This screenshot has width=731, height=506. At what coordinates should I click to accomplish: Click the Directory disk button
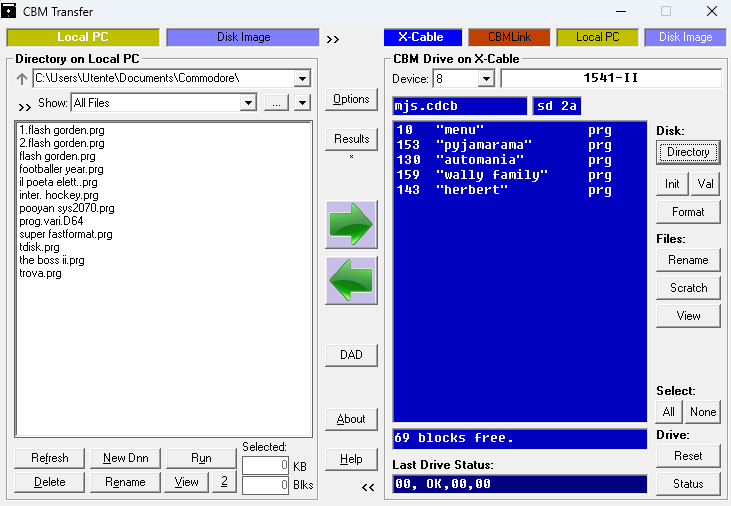coord(688,152)
